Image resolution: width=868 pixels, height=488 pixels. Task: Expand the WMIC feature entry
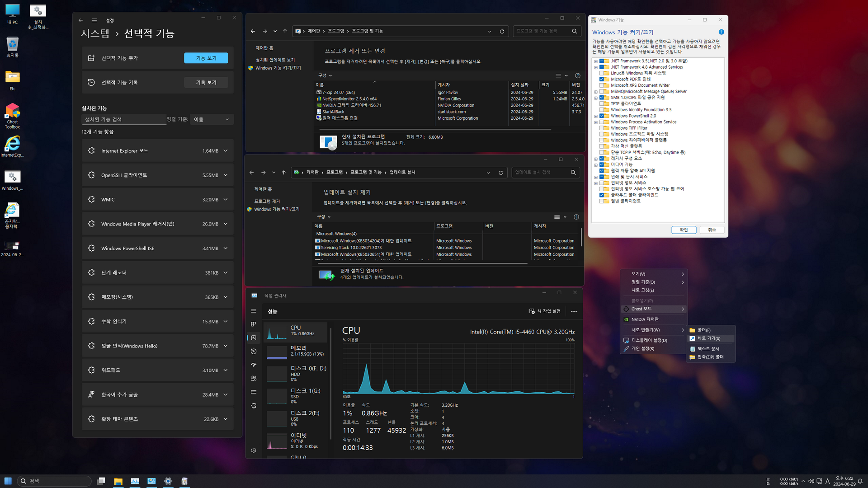tap(225, 199)
